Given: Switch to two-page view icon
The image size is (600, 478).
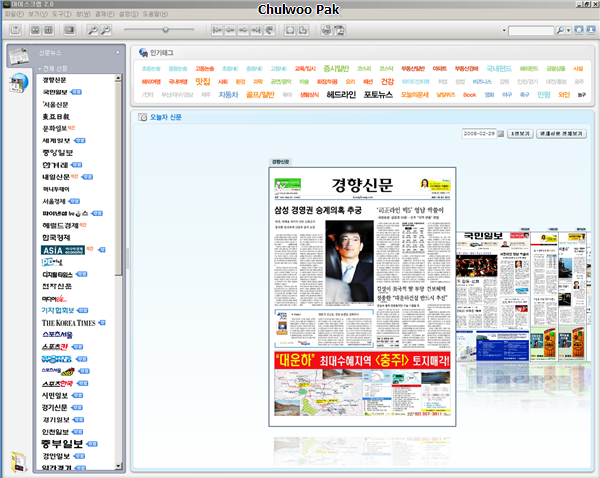Looking at the screenshot, I should [35, 30].
